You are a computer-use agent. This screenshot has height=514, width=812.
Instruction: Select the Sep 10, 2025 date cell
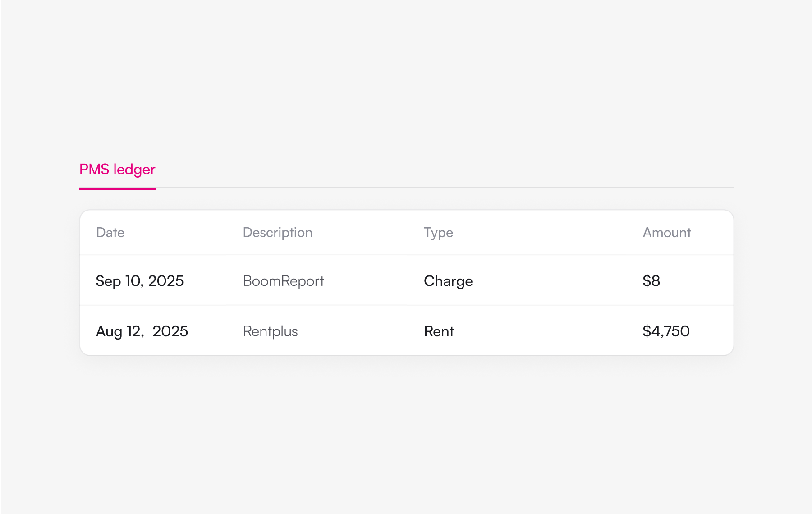point(140,281)
